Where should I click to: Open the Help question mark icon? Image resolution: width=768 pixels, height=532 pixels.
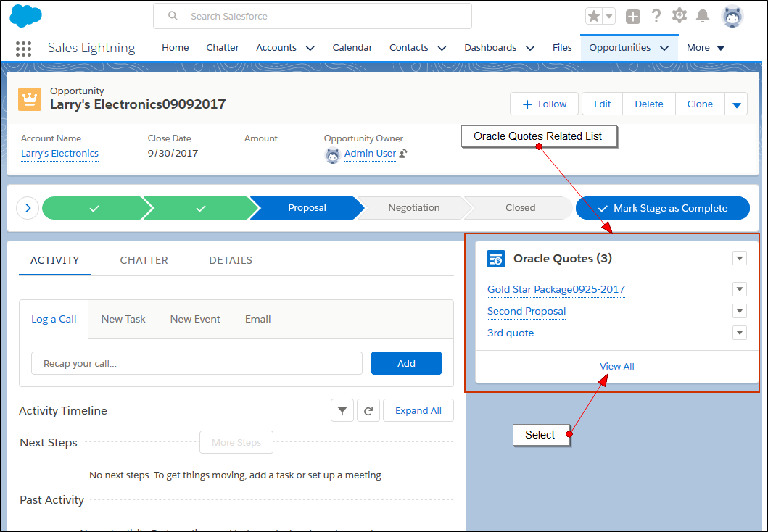pos(656,16)
